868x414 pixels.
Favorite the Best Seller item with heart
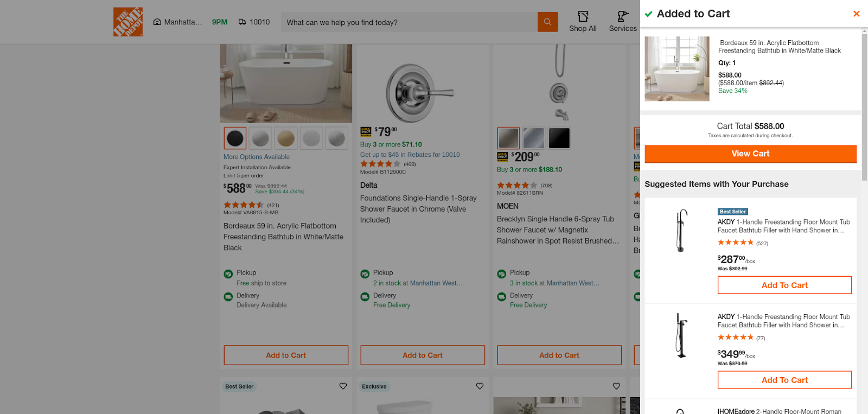click(x=343, y=386)
